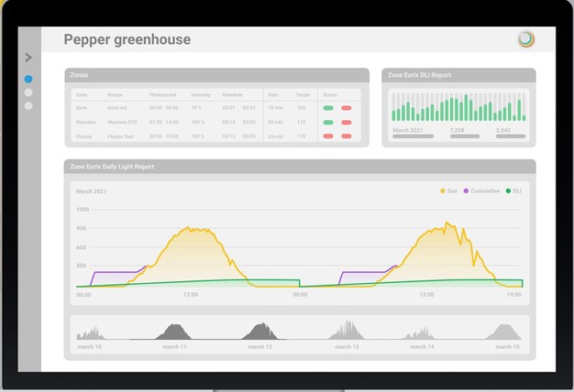The height and width of the screenshot is (392, 574).
Task: Toggle the Sun series in chart legend
Action: [x=449, y=191]
